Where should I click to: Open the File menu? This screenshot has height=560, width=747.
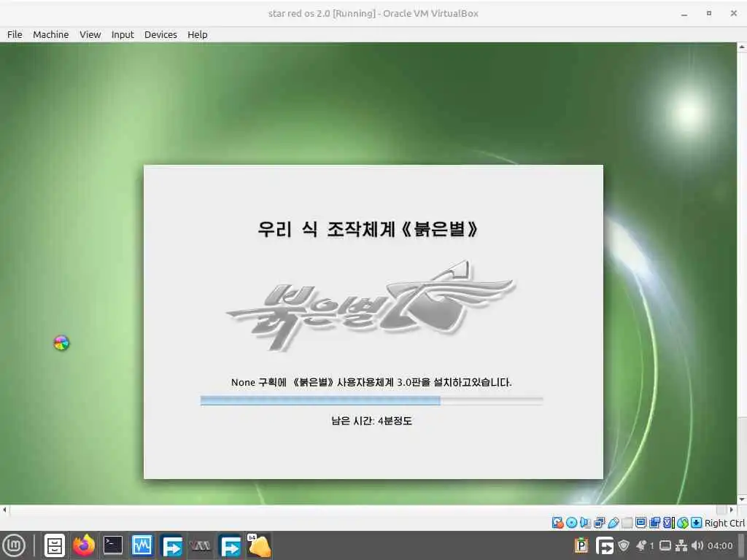click(x=15, y=35)
